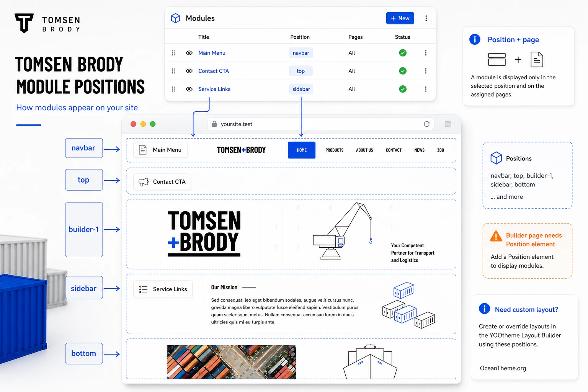
Task: Select ABOUT US in the site navigation
Action: coord(364,150)
